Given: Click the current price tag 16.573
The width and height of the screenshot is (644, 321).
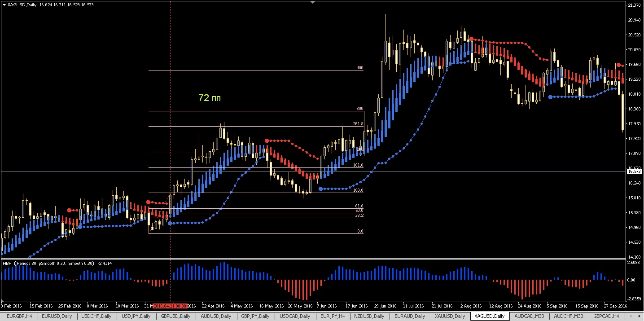Looking at the screenshot, I should tap(634, 171).
